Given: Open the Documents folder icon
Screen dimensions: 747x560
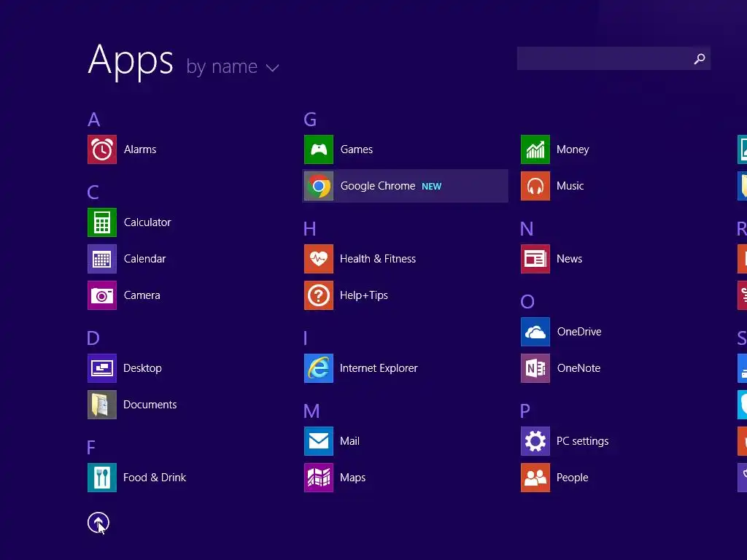Looking at the screenshot, I should [102, 405].
